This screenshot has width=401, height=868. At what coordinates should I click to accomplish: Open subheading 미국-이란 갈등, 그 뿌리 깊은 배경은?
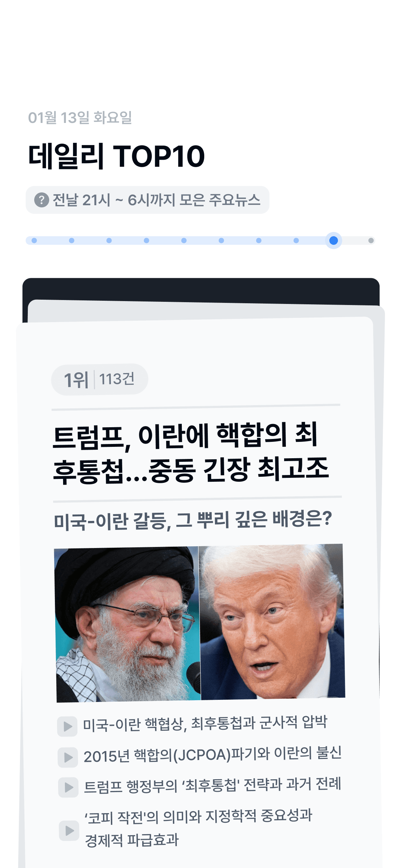(193, 520)
